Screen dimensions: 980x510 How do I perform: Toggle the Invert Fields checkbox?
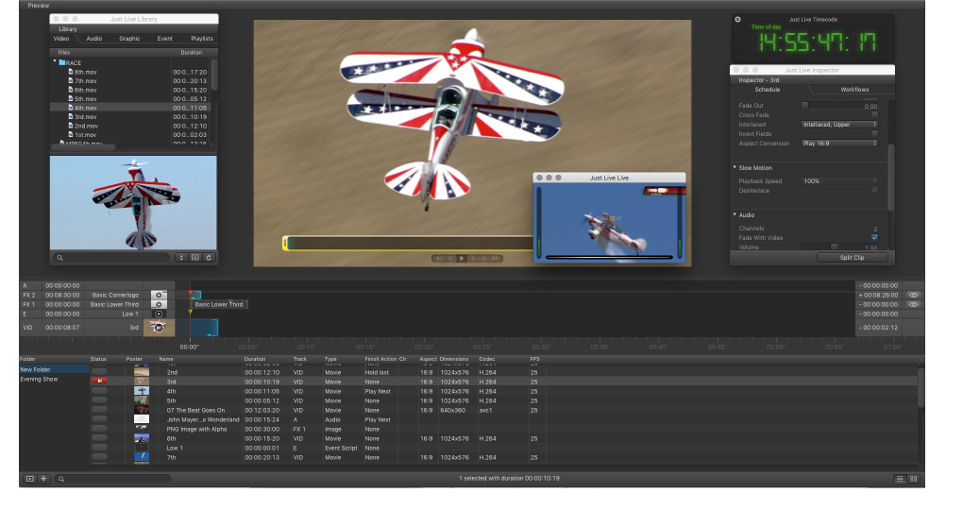(874, 134)
